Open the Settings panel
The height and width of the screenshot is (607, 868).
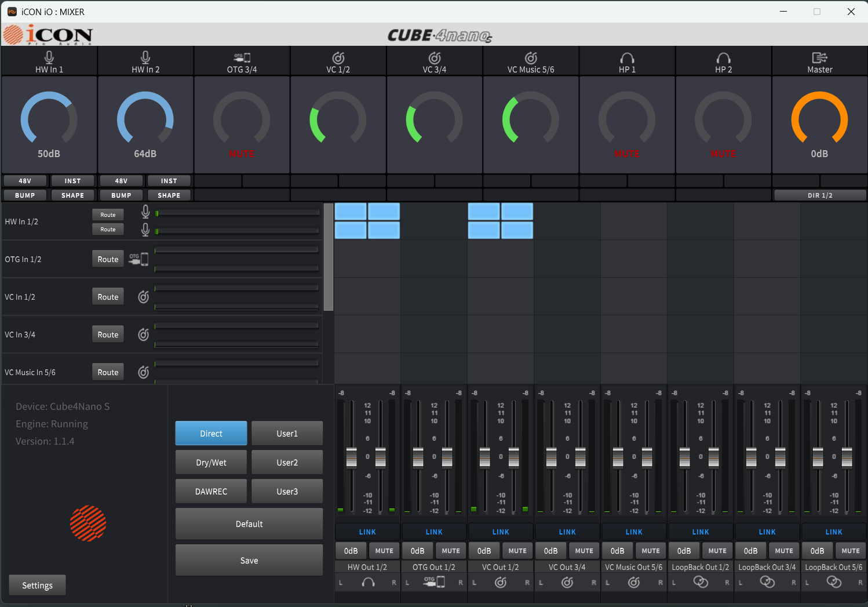(37, 586)
